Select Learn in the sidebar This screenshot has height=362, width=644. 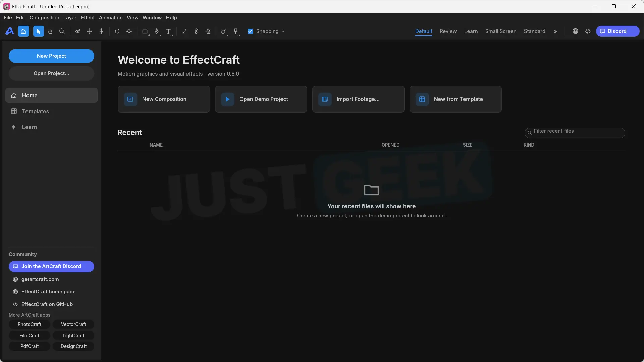tap(51, 127)
